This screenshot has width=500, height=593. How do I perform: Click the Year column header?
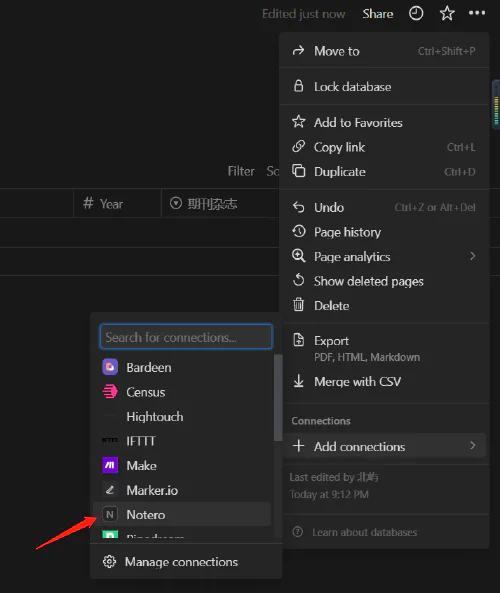117,203
